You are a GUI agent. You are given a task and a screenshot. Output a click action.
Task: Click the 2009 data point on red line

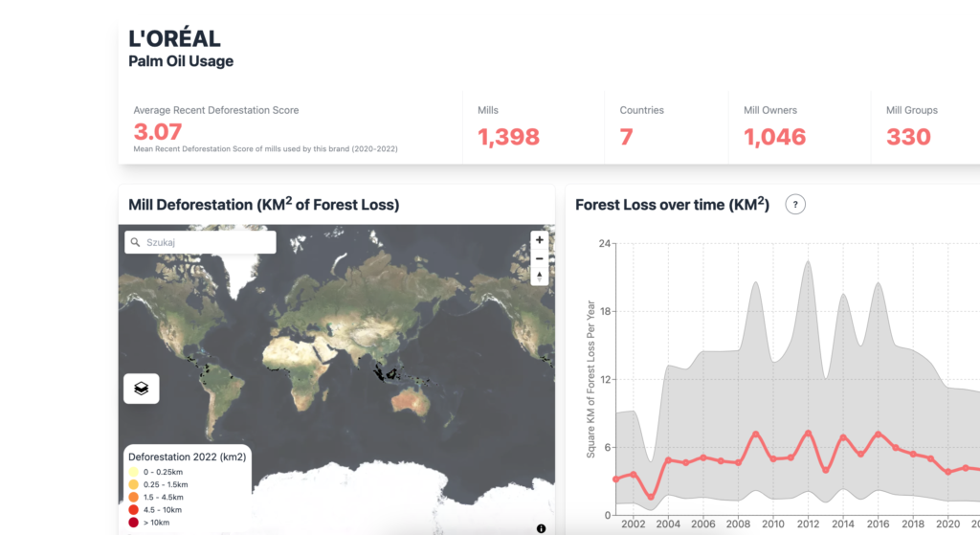tap(756, 434)
